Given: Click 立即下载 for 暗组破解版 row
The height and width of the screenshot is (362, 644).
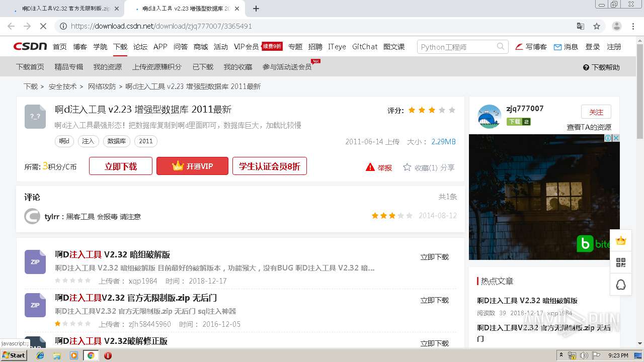Looking at the screenshot, I should (x=435, y=257).
